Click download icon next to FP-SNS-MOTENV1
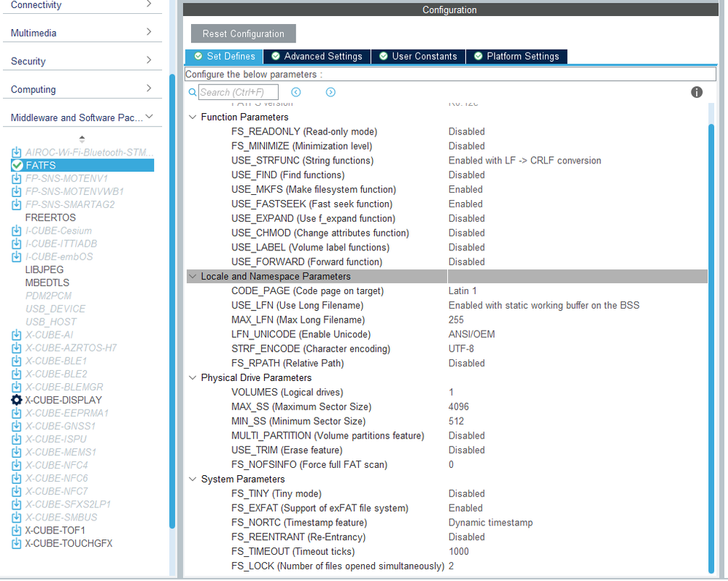728x581 pixels. pos(16,178)
